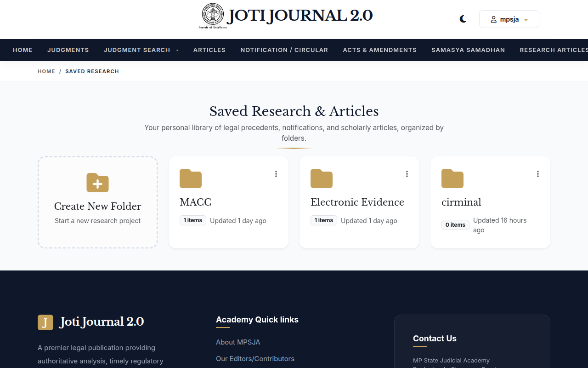588x368 pixels.
Task: Open Our Editors/Contributors footer link
Action: (255, 359)
